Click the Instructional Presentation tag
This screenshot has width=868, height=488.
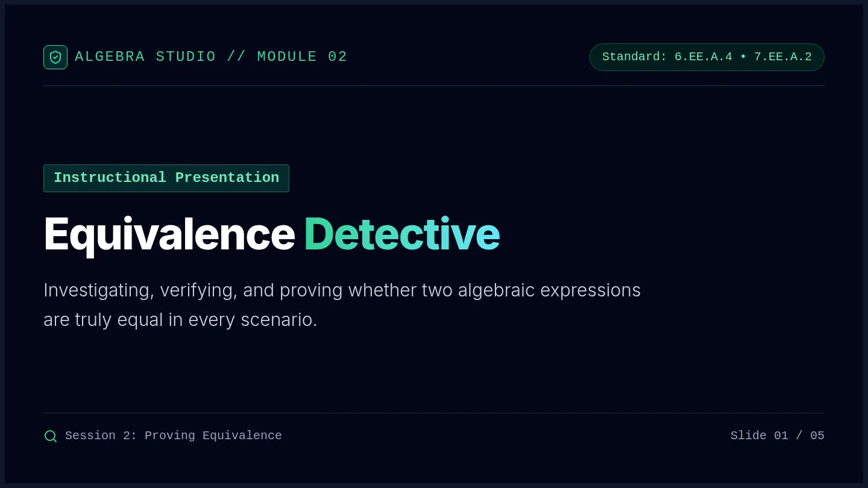point(166,178)
